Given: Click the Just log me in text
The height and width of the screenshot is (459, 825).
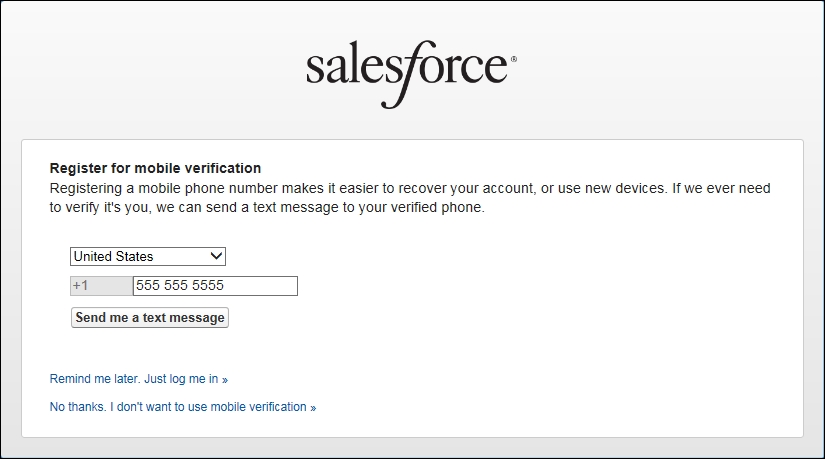Looking at the screenshot, I should (x=181, y=379).
